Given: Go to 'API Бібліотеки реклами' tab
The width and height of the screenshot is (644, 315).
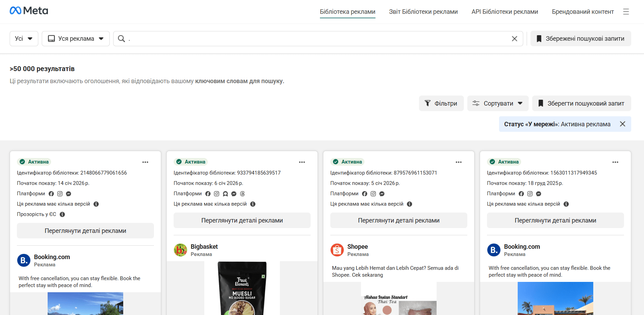Looking at the screenshot, I should [x=505, y=12].
